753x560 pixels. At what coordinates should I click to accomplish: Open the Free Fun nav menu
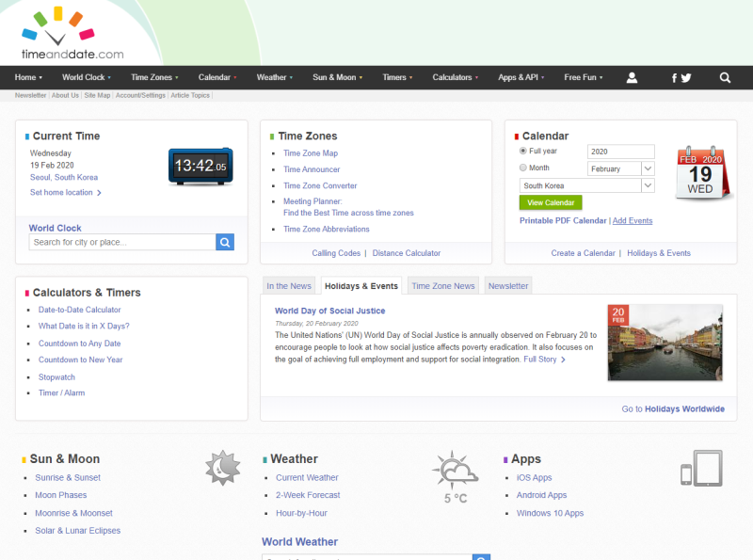584,77
